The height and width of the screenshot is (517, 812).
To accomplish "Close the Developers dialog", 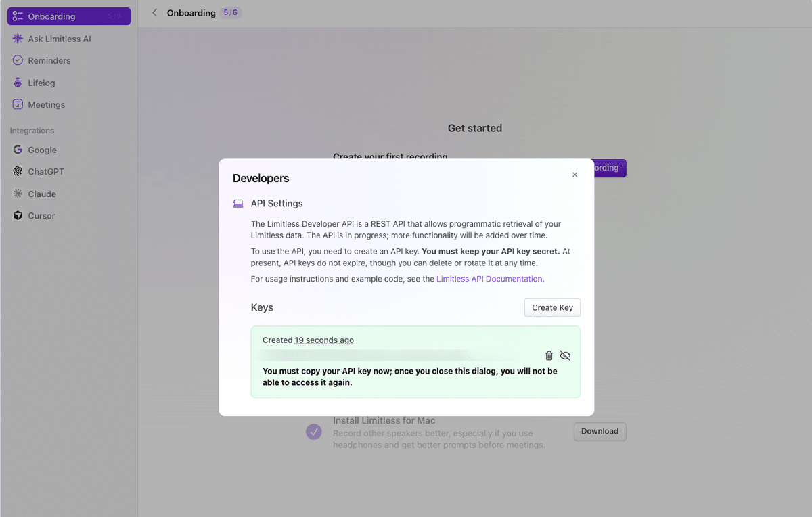I will click(574, 175).
